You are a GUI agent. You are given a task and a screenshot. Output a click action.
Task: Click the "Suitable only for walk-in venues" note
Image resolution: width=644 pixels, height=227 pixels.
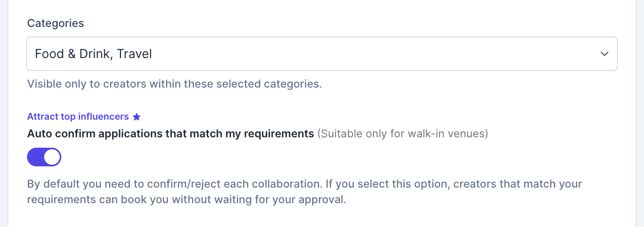click(x=403, y=134)
